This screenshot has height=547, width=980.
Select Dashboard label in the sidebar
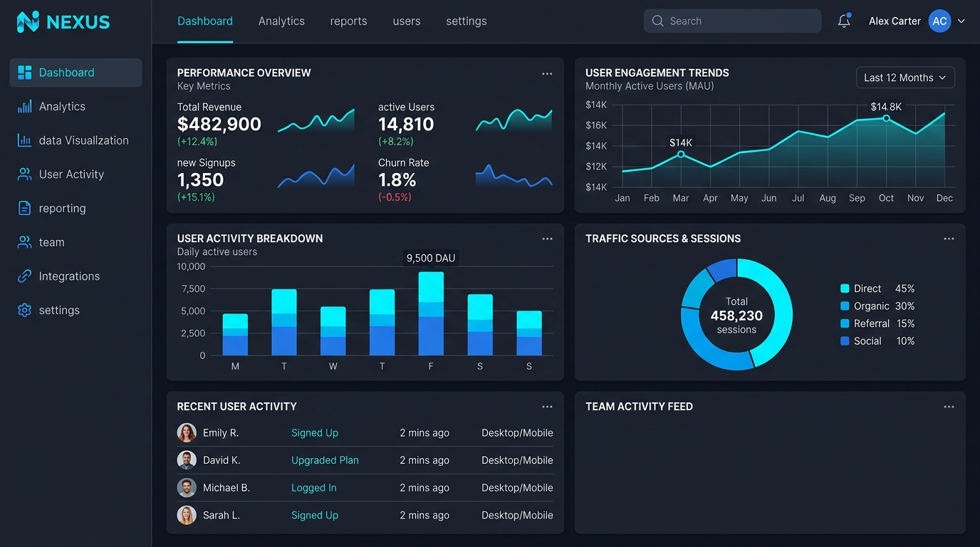[x=67, y=73]
